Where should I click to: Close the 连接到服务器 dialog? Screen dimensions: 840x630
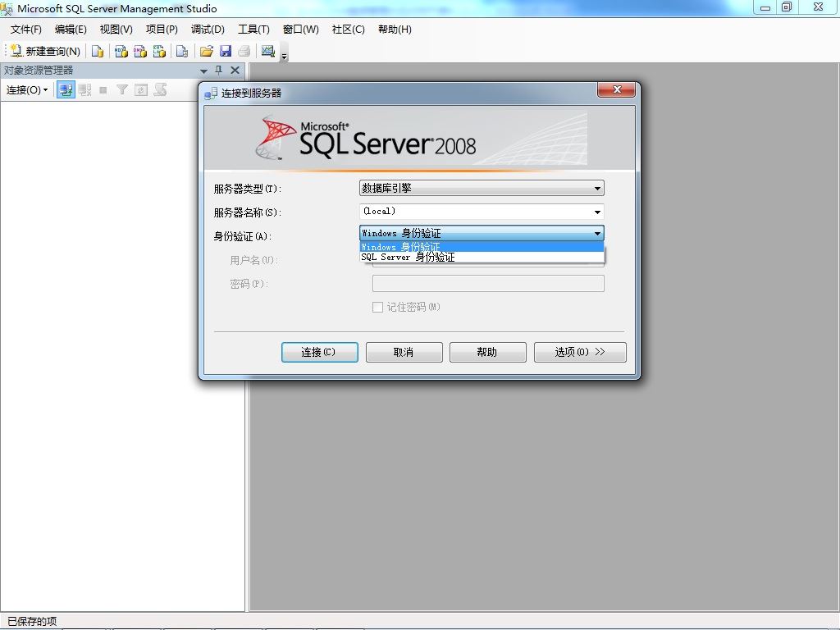click(617, 90)
